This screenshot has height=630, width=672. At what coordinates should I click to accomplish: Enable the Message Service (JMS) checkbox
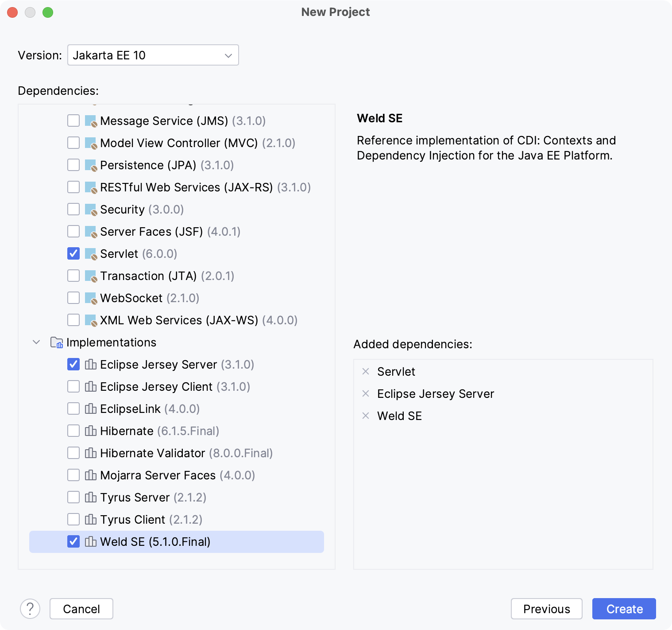point(73,121)
